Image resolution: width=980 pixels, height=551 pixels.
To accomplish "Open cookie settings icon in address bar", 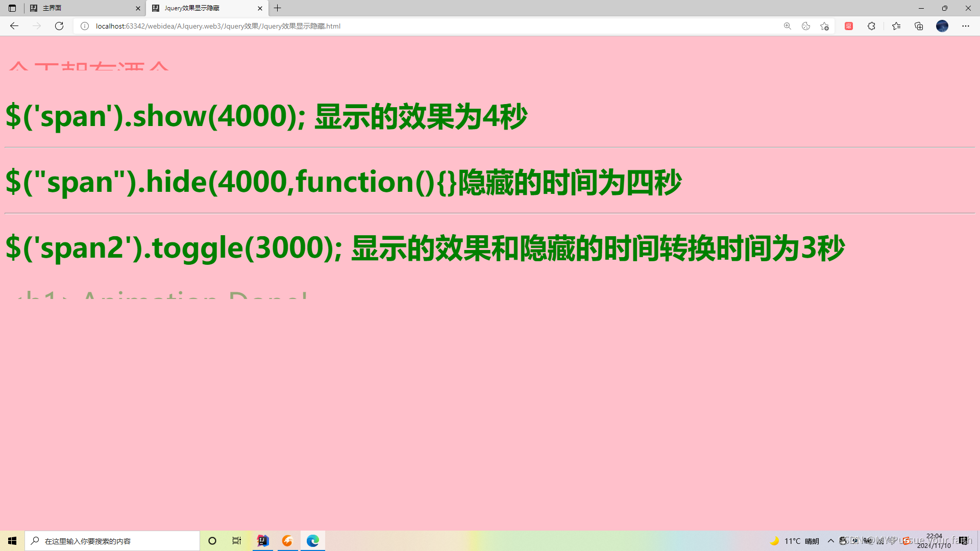I will (x=806, y=26).
